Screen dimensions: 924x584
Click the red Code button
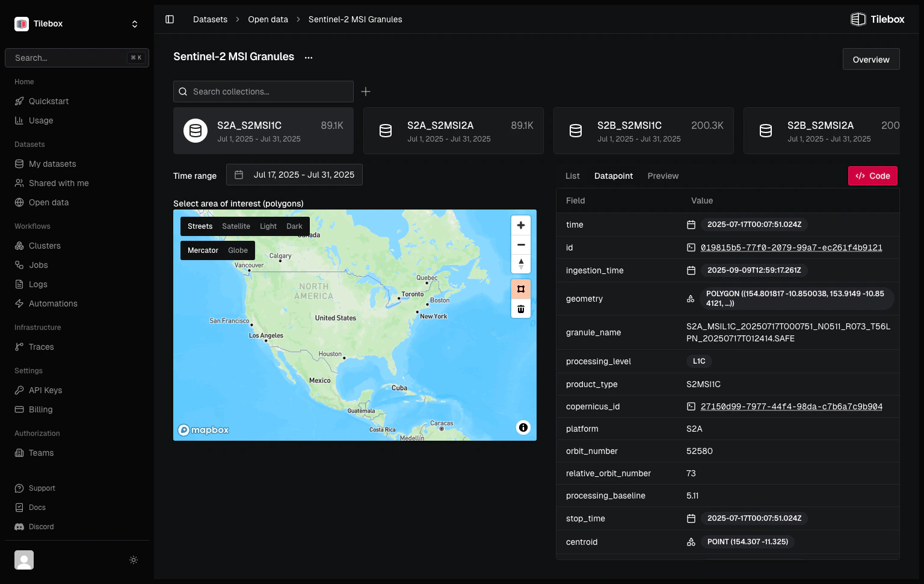(x=873, y=176)
